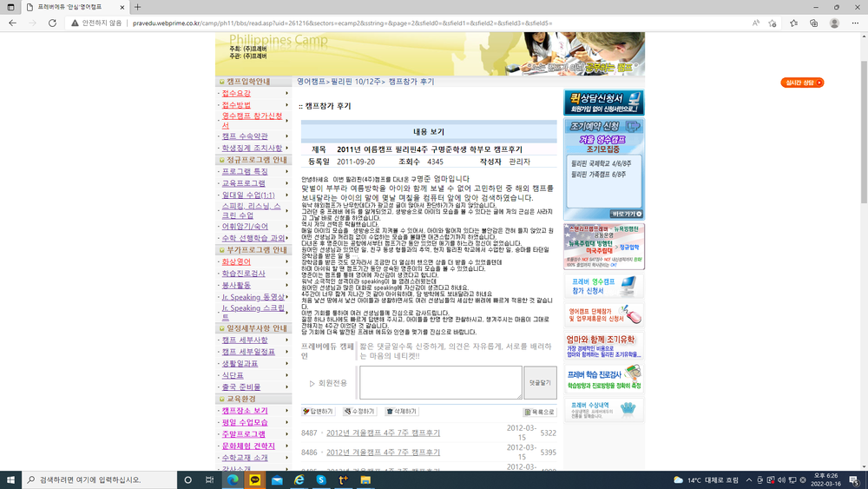Click the 목록으로 list button

[x=539, y=412]
